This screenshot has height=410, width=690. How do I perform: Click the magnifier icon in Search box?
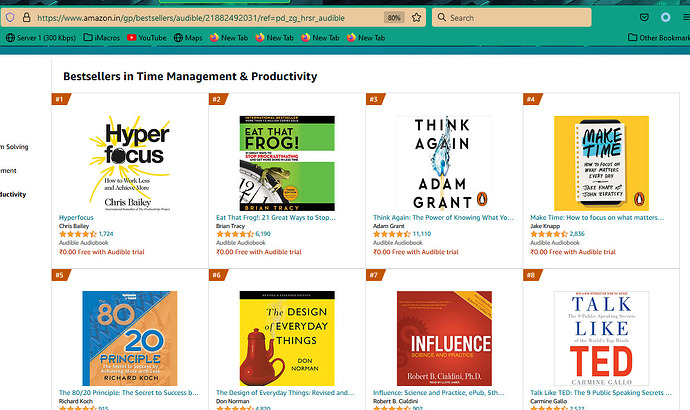(x=441, y=18)
